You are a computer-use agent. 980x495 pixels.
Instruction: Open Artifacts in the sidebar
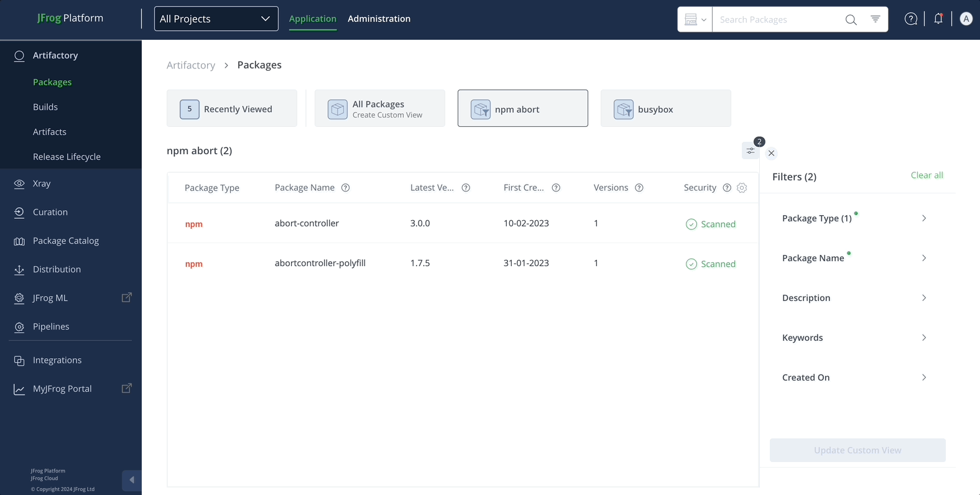pyautogui.click(x=50, y=132)
